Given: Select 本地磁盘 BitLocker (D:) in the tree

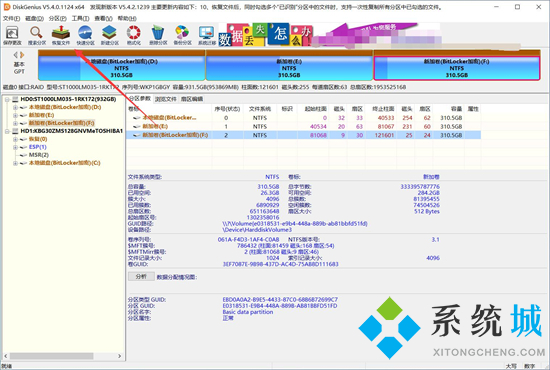Looking at the screenshot, I should 65,107.
